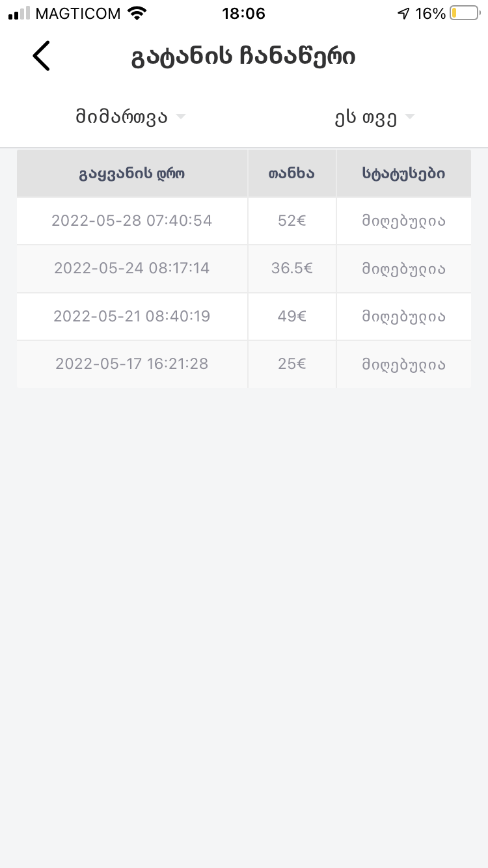
Task: Click the 25€ amount cell
Action: [x=291, y=364]
